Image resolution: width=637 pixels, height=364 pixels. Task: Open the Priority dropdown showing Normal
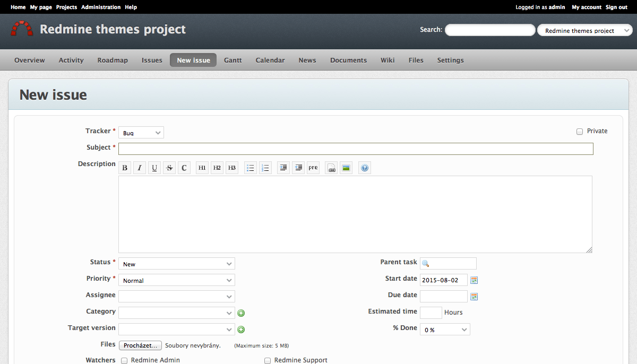[x=177, y=280]
